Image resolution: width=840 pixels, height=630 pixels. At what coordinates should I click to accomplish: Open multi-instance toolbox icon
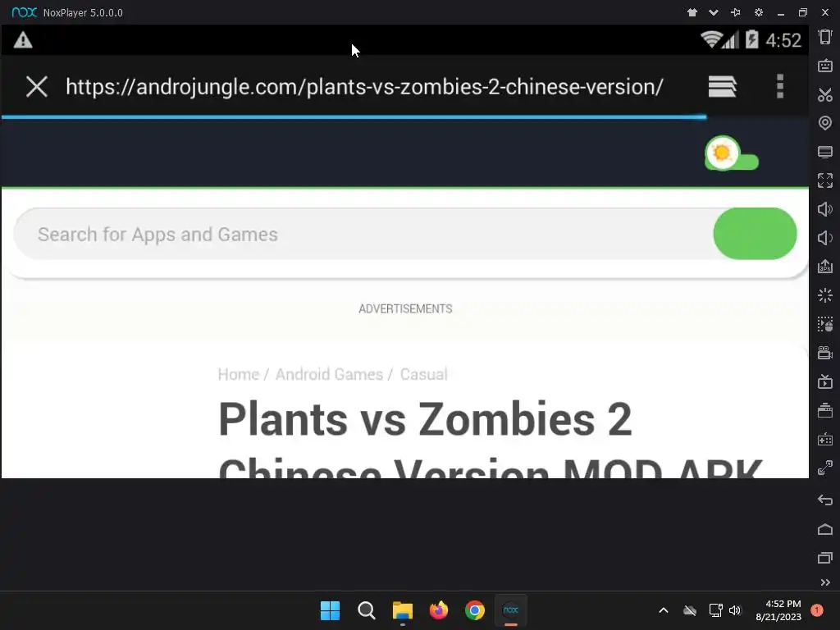pyautogui.click(x=825, y=410)
